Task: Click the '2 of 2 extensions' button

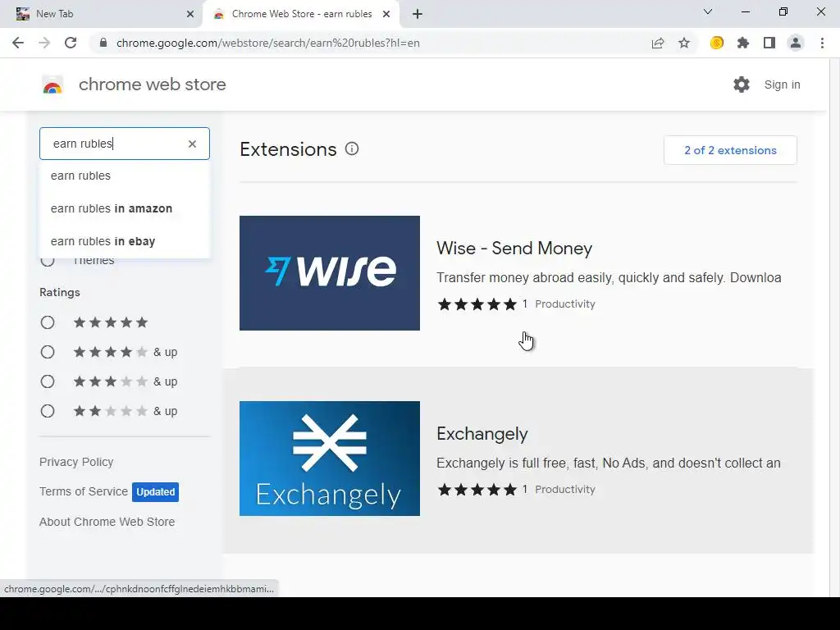Action: [x=730, y=150]
